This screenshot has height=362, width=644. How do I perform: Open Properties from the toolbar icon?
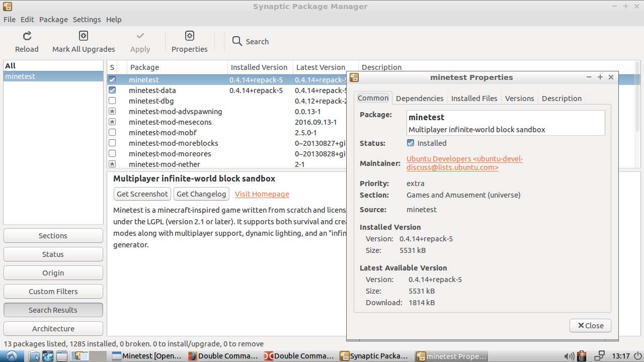pos(189,37)
